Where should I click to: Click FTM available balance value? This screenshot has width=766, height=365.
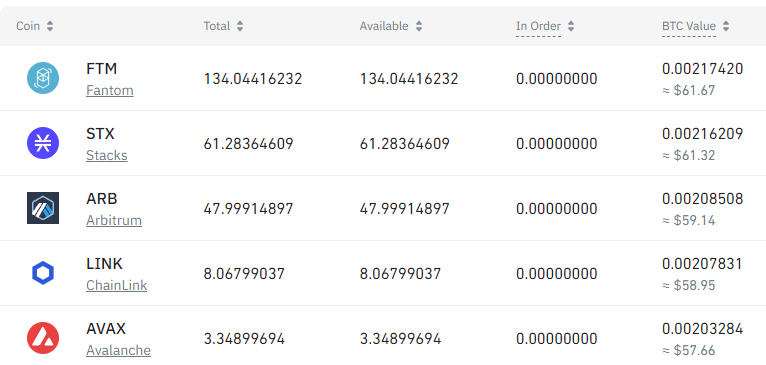[409, 79]
